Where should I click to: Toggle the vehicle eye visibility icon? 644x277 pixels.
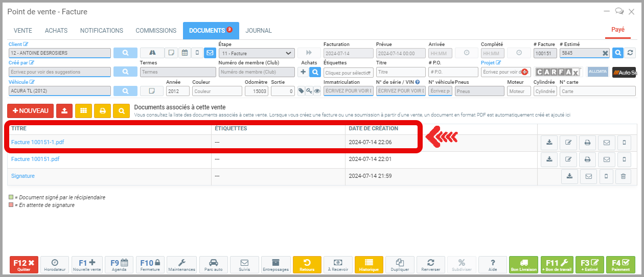coord(317,91)
